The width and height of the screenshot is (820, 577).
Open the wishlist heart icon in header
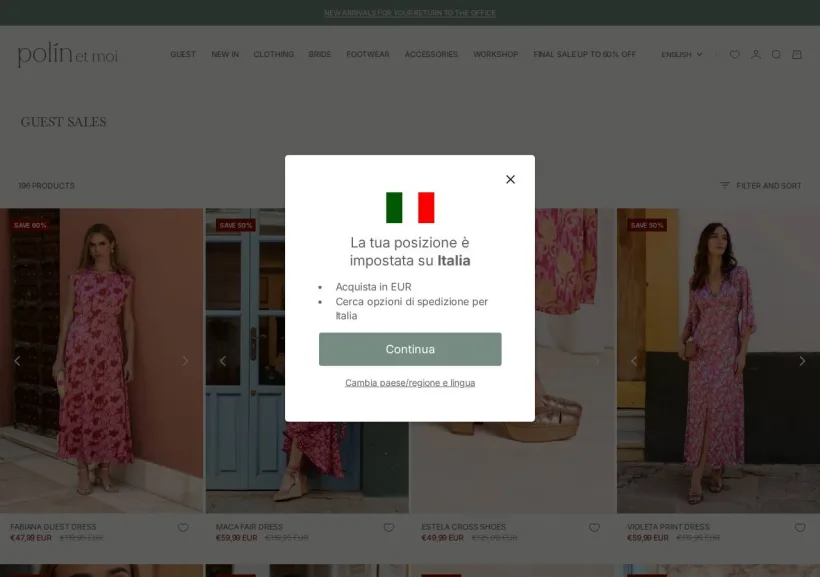coord(735,54)
